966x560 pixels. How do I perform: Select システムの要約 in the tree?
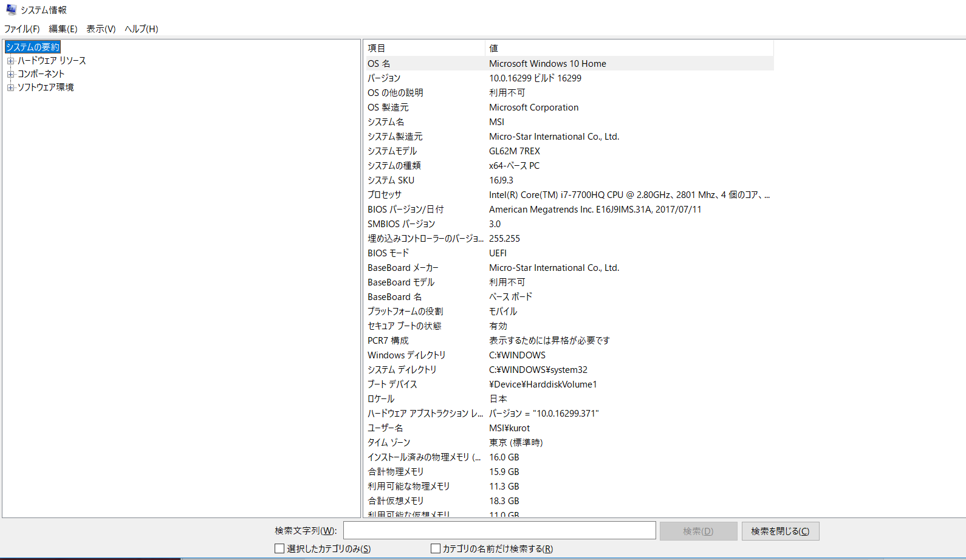coord(33,47)
